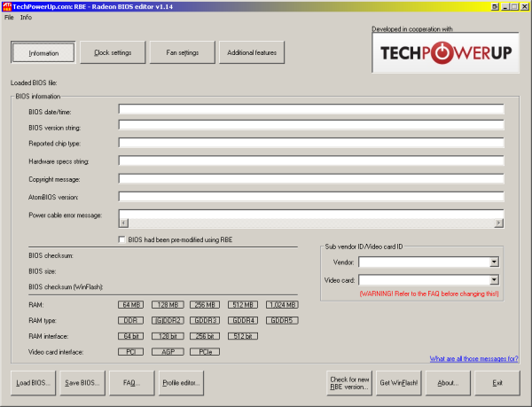
Task: Click the extra title bar button left of minimize
Action: coord(495,6)
